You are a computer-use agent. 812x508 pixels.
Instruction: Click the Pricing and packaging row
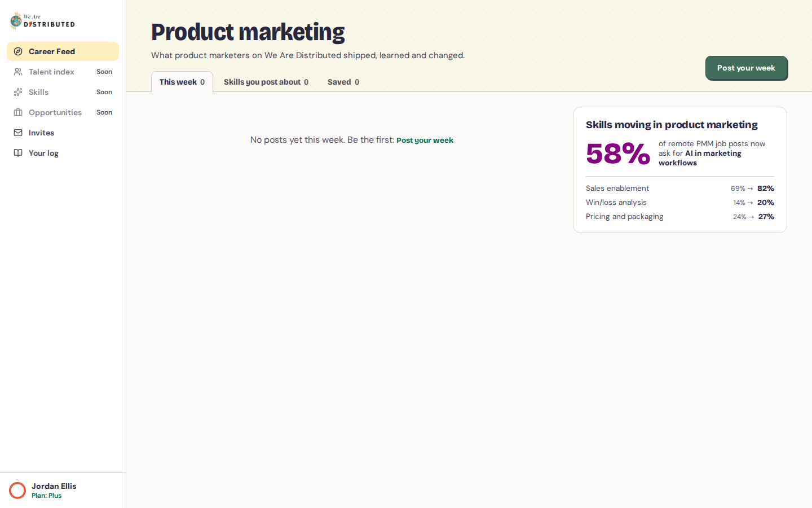click(x=680, y=216)
